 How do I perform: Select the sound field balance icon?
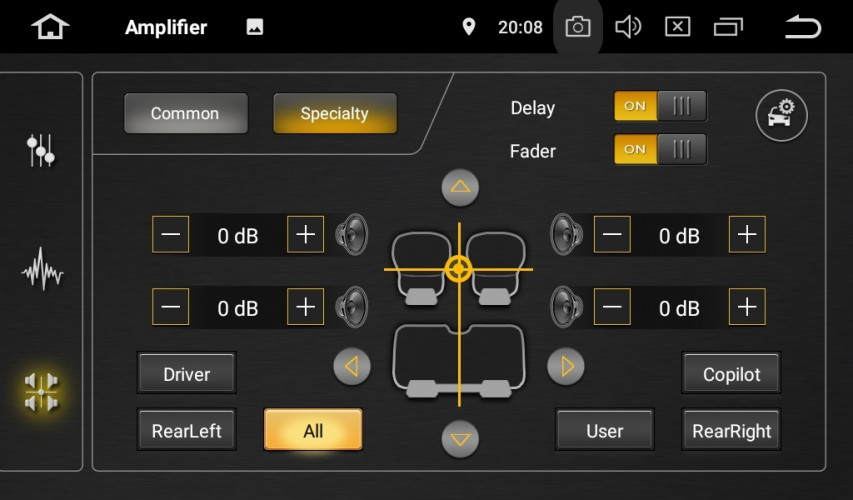click(x=41, y=391)
